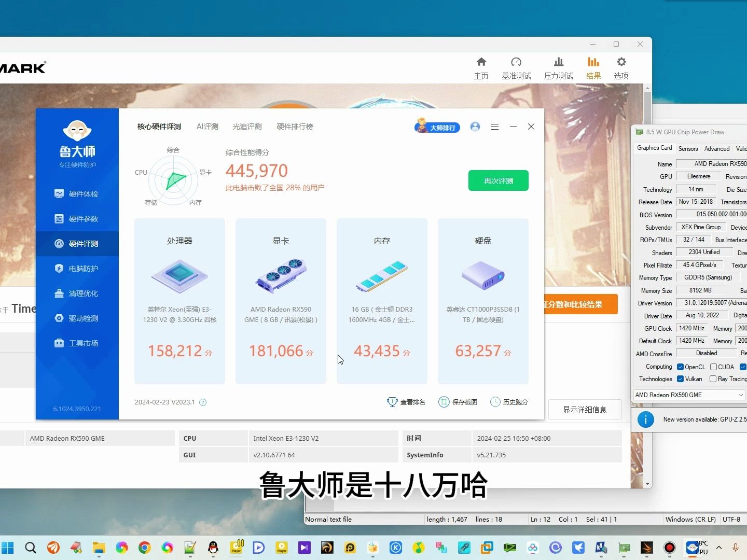The height and width of the screenshot is (560, 747).
Task: Open the 内存 score card
Action: (x=382, y=301)
